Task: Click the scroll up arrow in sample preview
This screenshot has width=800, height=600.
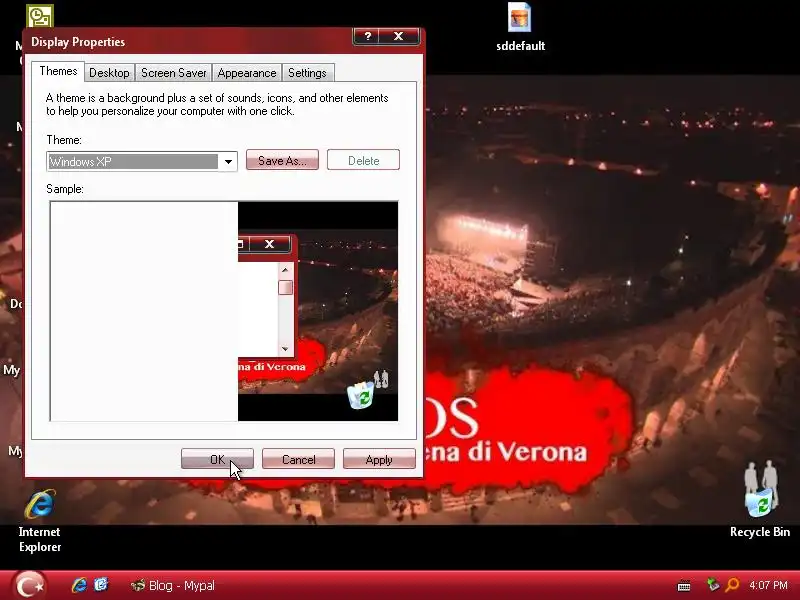Action: click(x=285, y=269)
